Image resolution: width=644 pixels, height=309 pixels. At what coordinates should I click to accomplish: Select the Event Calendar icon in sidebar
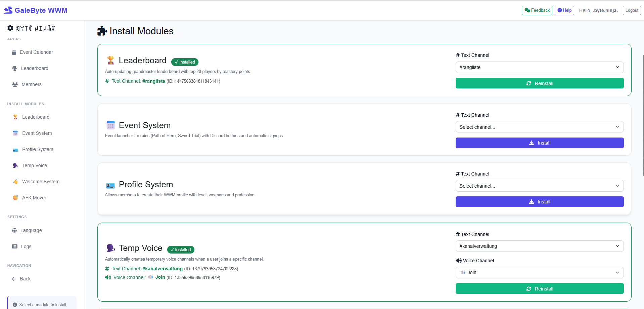[14, 52]
